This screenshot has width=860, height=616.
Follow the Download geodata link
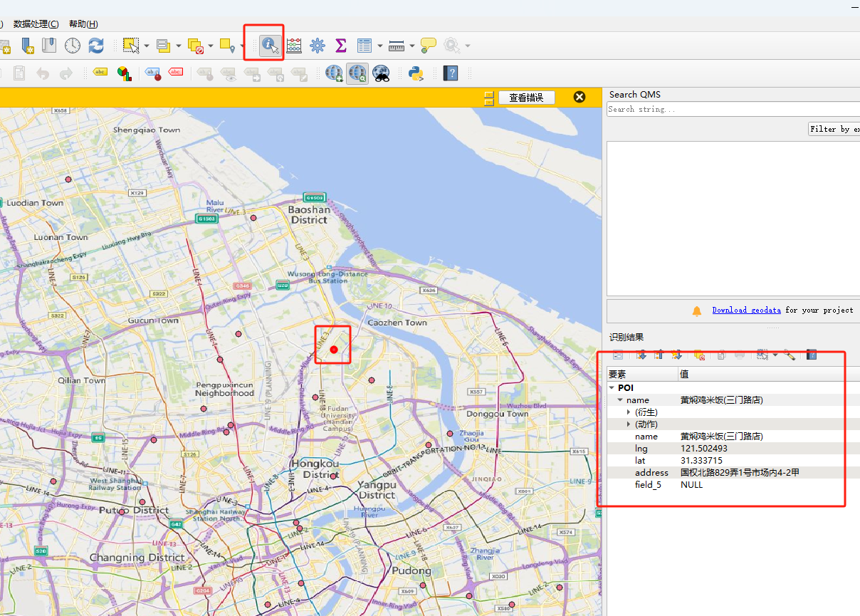tap(745, 310)
